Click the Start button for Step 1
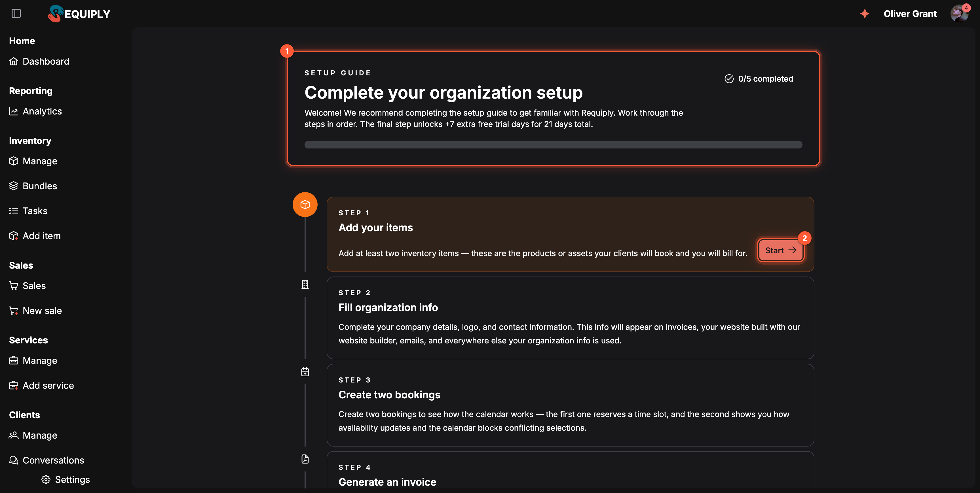Image resolution: width=980 pixels, height=493 pixels. pos(781,250)
